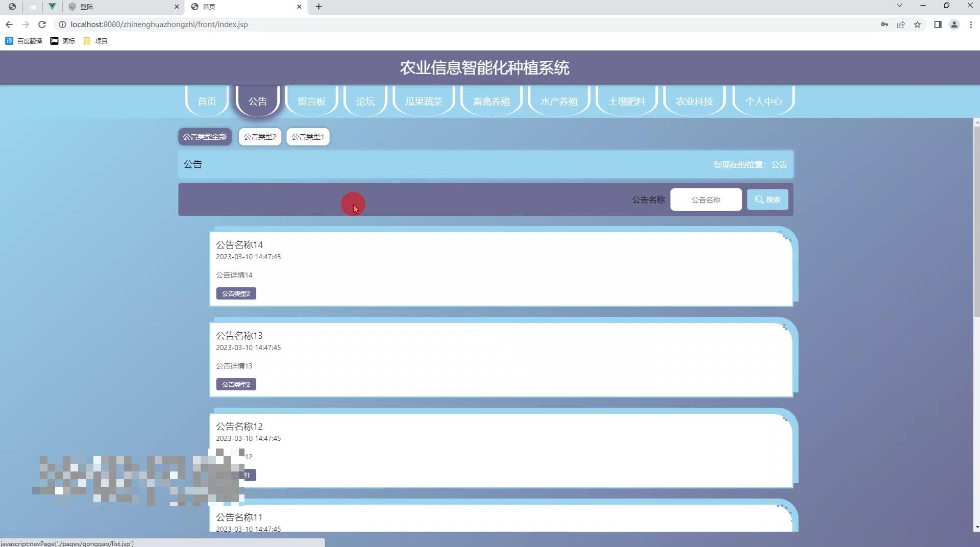This screenshot has height=547, width=980.
Task: Open the 百度翻译 bookmark
Action: point(23,41)
